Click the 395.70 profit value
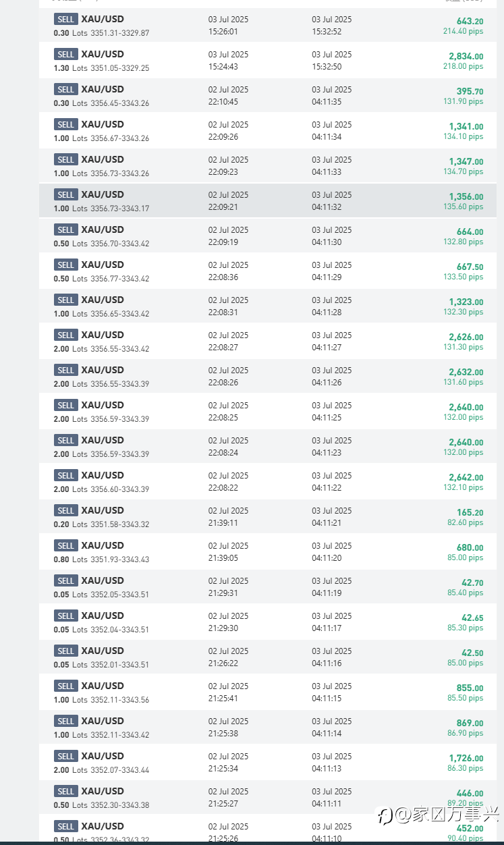 [470, 92]
